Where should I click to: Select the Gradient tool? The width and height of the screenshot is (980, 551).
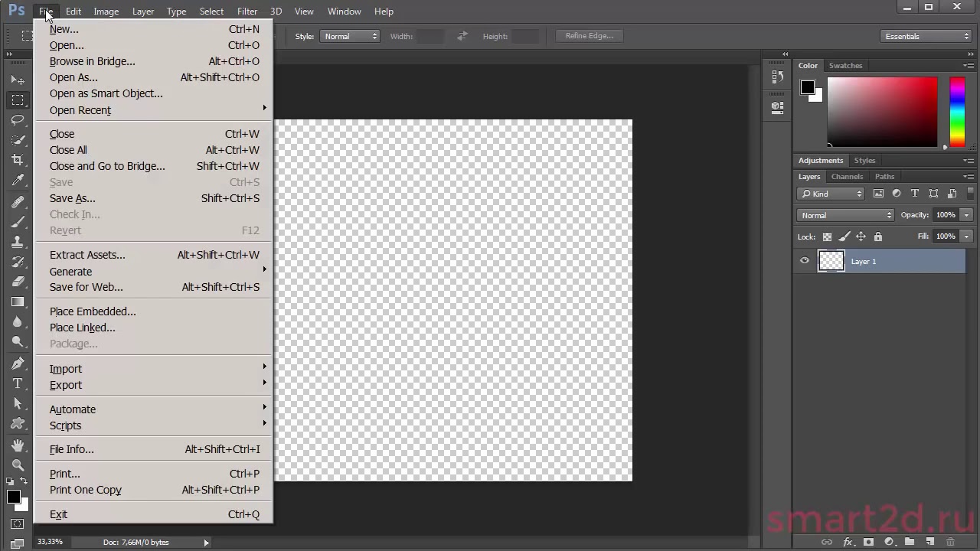18,302
